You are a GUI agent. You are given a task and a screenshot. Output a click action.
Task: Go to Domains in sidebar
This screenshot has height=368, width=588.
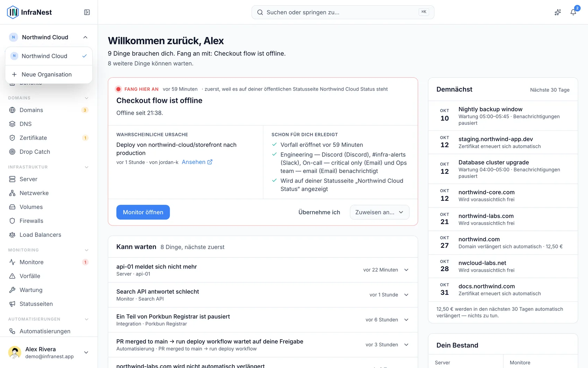pyautogui.click(x=49, y=110)
